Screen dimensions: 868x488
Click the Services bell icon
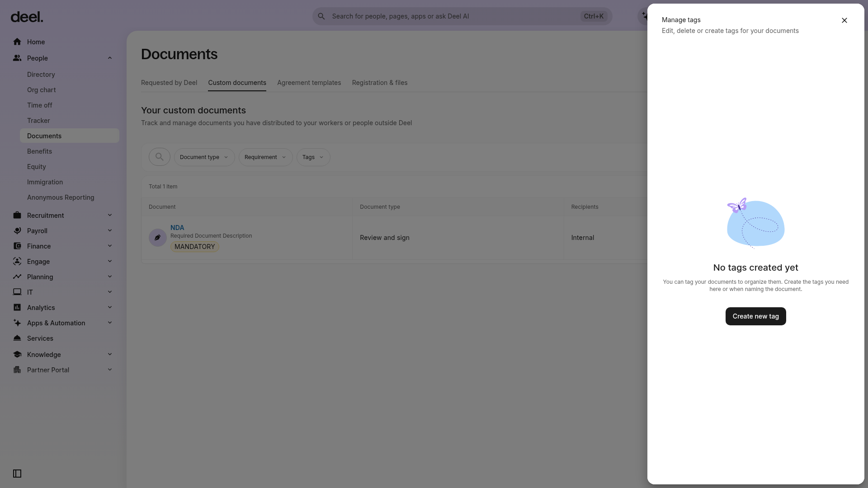(x=17, y=338)
